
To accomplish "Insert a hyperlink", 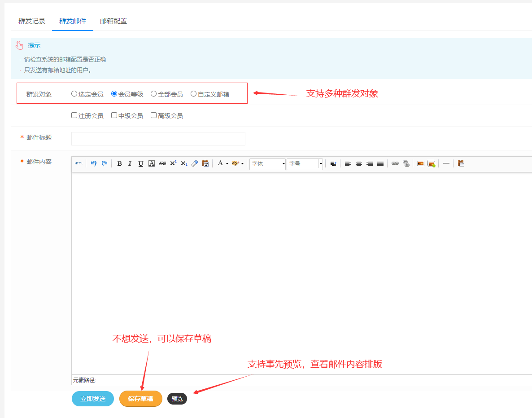I will point(395,164).
